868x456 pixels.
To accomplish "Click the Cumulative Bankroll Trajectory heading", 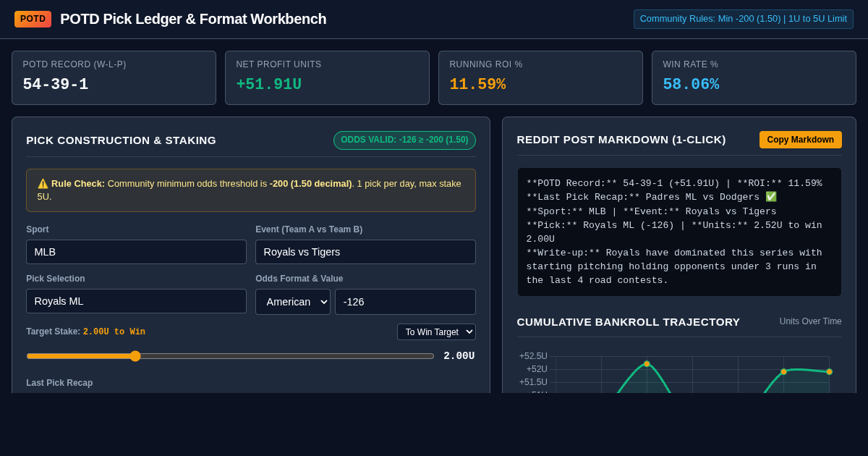I will 629,322.
